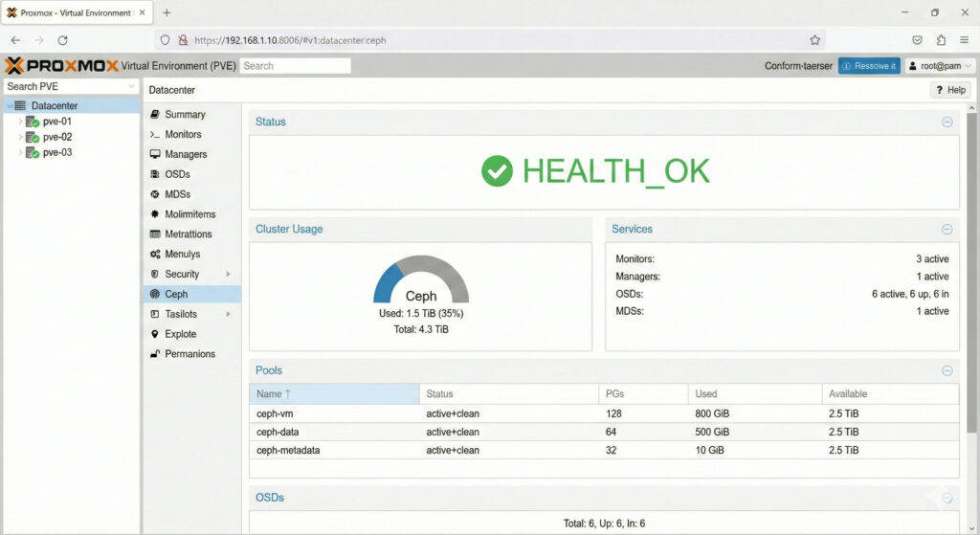The width and height of the screenshot is (980, 535).
Task: Open the Monitors menu item
Action: point(191,134)
